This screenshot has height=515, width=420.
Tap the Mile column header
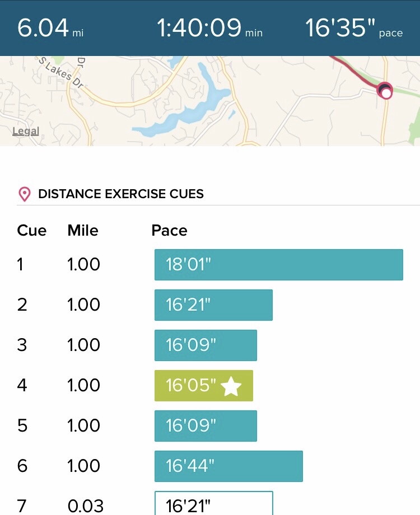(83, 231)
